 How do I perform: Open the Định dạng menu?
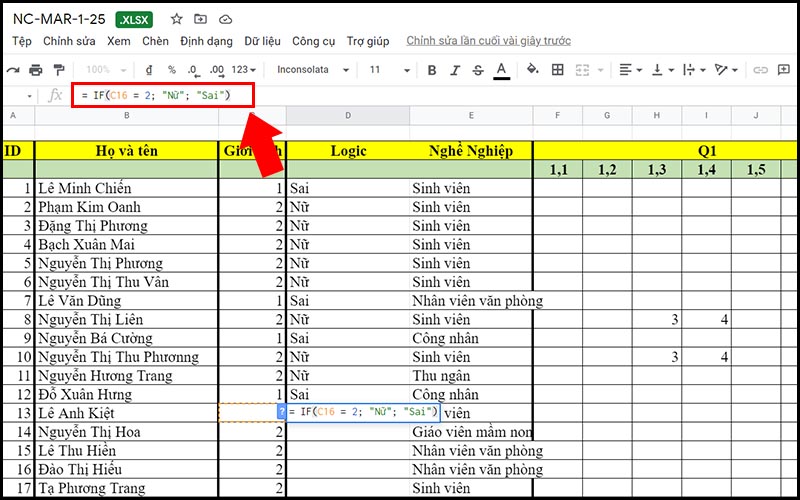206,41
